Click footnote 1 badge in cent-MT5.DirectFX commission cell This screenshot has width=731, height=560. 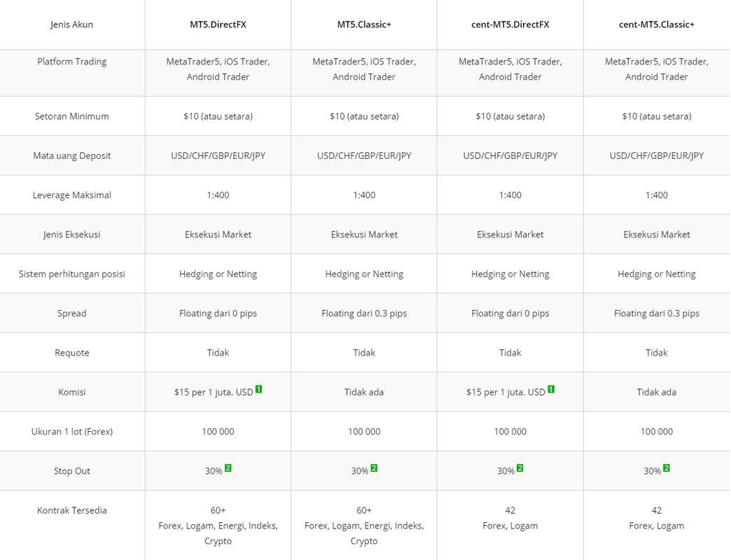pyautogui.click(x=551, y=389)
